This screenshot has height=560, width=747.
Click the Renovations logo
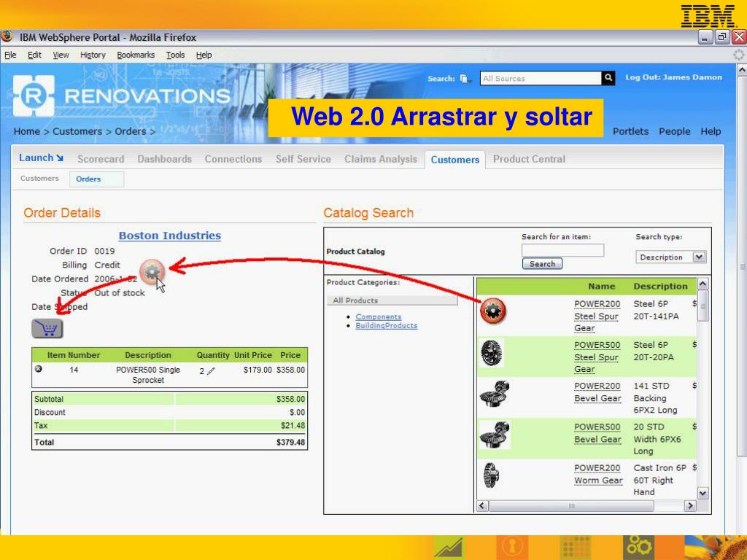click(x=122, y=96)
